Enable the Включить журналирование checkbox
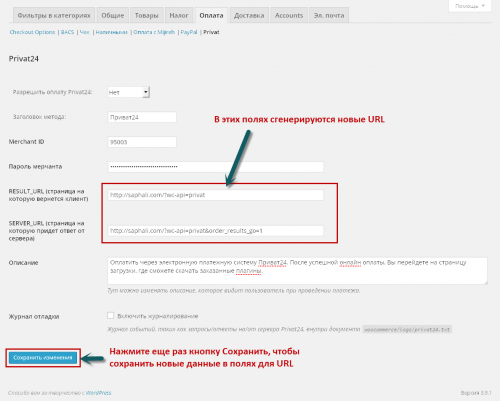 coord(111,315)
